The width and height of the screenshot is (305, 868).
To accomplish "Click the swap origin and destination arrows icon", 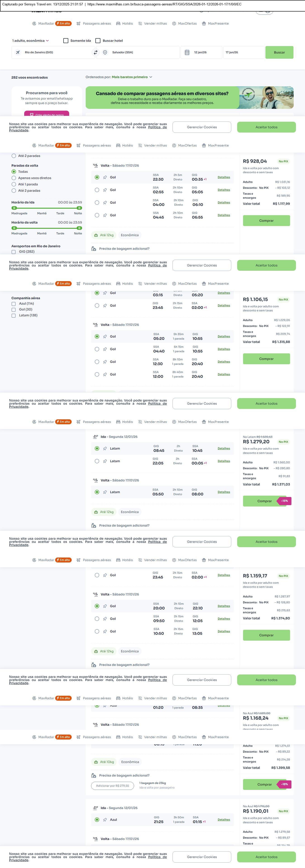I will (95, 53).
